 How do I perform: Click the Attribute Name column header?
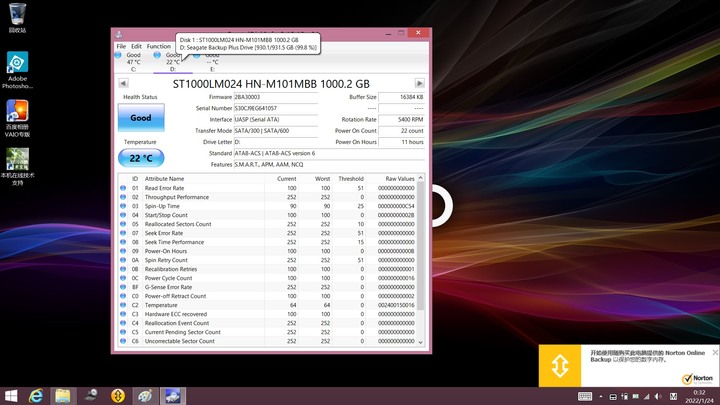pos(164,179)
